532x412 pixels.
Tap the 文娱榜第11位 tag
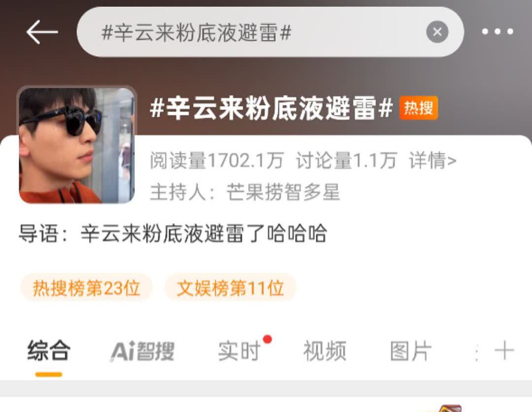(x=231, y=288)
